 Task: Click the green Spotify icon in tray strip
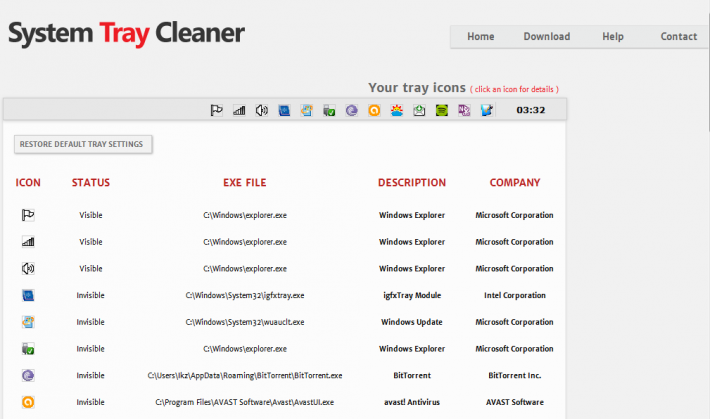pos(441,110)
